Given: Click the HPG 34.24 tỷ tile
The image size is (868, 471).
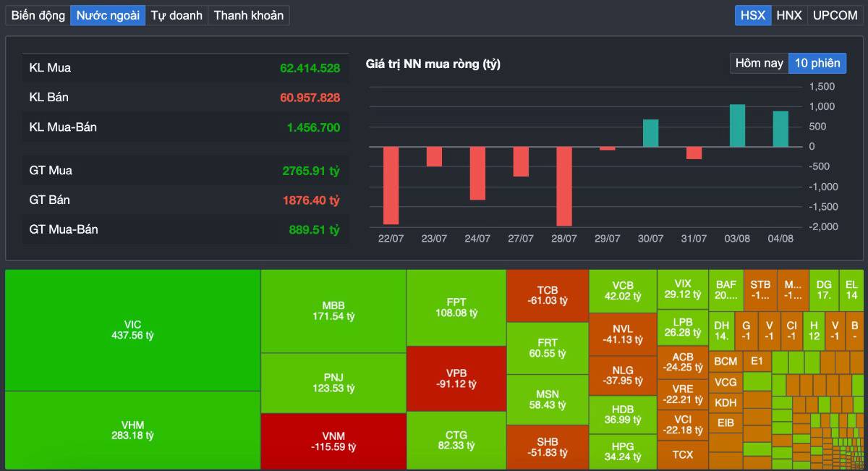Looking at the screenshot, I should (623, 452).
